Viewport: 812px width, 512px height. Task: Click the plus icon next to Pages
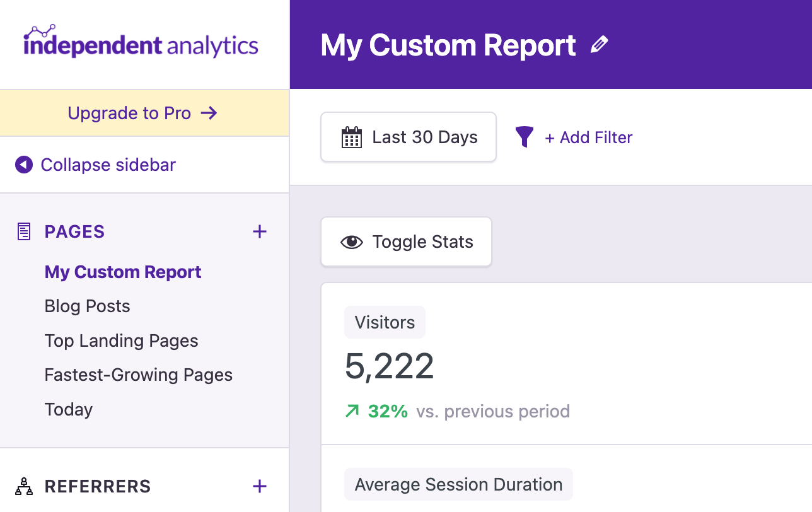tap(259, 231)
